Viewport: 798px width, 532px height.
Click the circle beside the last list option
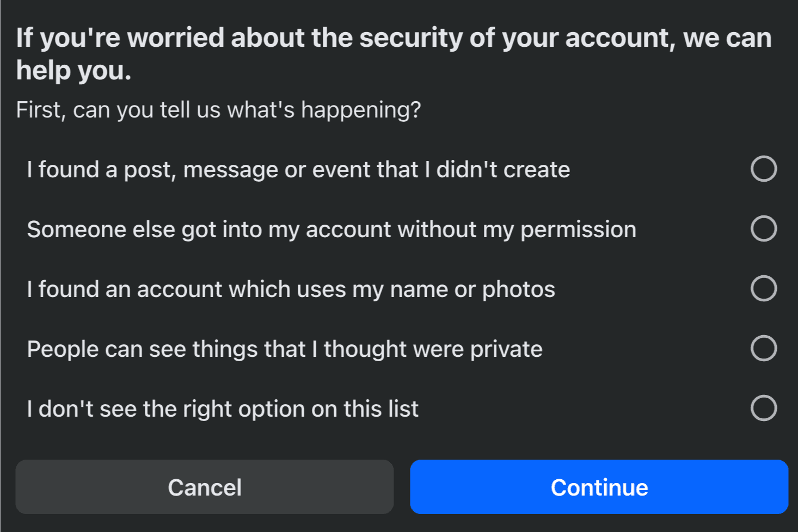[764, 409]
